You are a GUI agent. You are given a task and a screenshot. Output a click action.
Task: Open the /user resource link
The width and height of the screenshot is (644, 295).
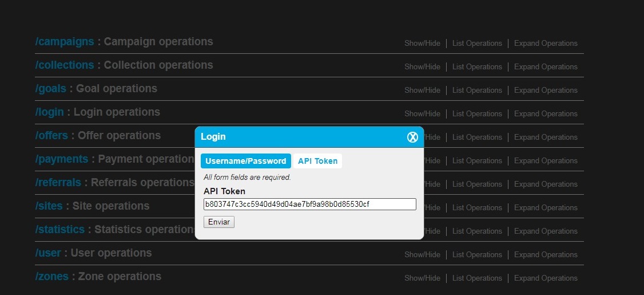tap(48, 253)
